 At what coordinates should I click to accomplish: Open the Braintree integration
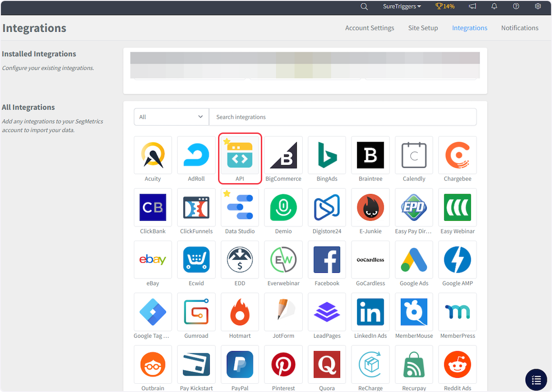click(x=370, y=155)
